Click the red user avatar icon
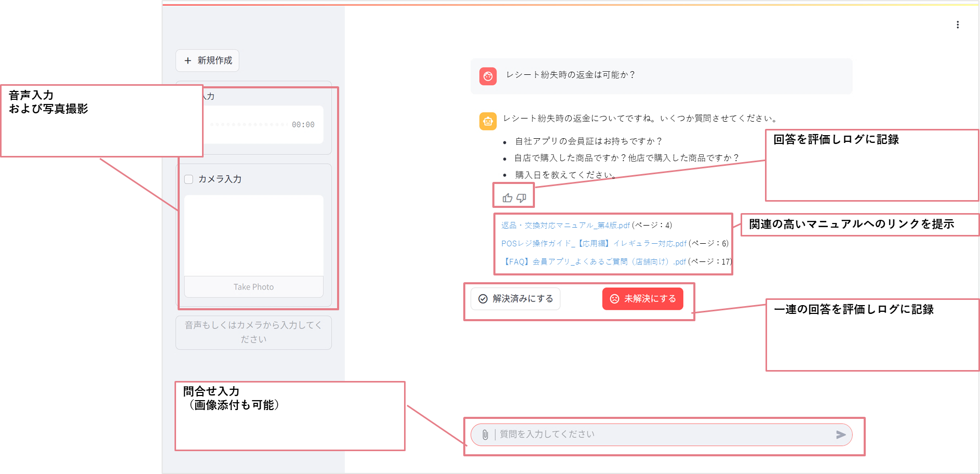Viewport: 980px width, 474px height. (x=488, y=76)
